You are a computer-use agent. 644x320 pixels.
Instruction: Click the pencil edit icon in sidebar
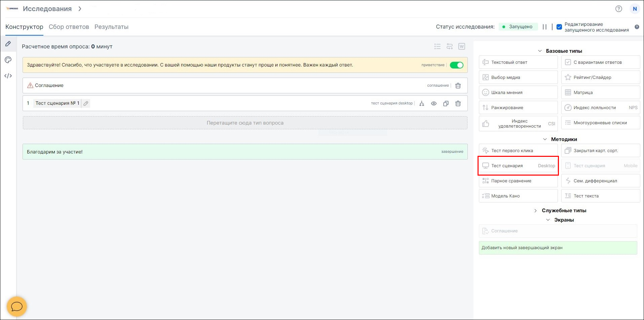pos(8,44)
